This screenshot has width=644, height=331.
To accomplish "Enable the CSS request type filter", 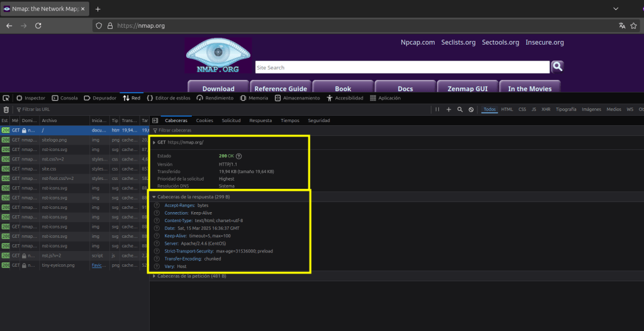I will [x=522, y=109].
